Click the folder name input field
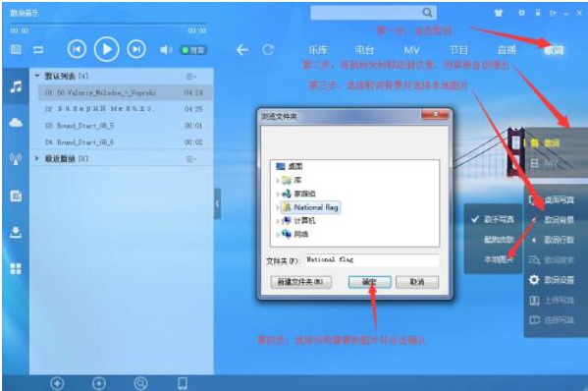The width and height of the screenshot is (588, 391). (x=372, y=259)
